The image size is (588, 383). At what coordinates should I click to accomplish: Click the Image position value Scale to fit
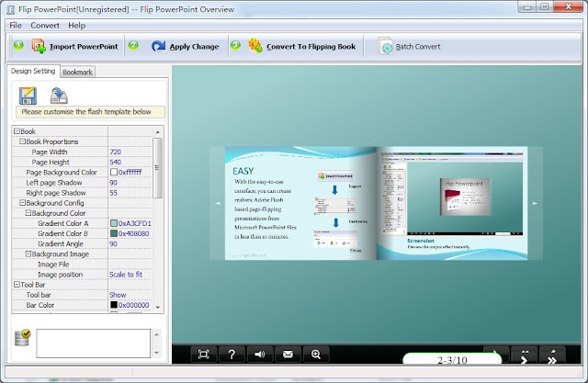(126, 275)
